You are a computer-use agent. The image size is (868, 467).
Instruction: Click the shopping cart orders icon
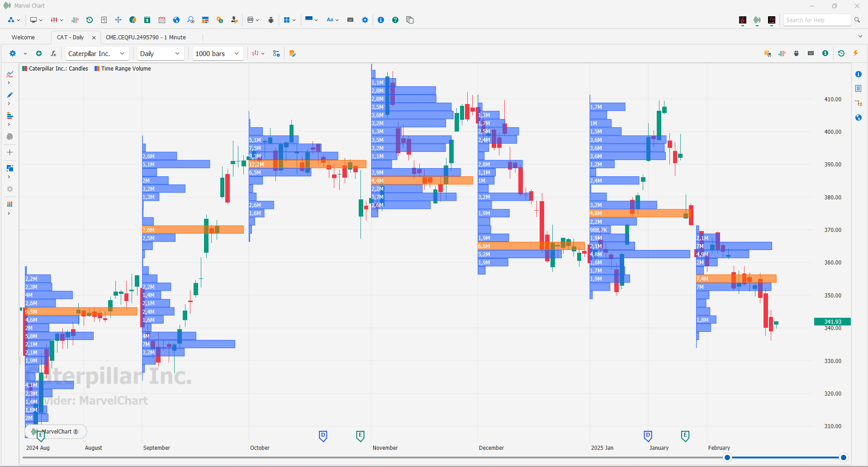tap(768, 53)
